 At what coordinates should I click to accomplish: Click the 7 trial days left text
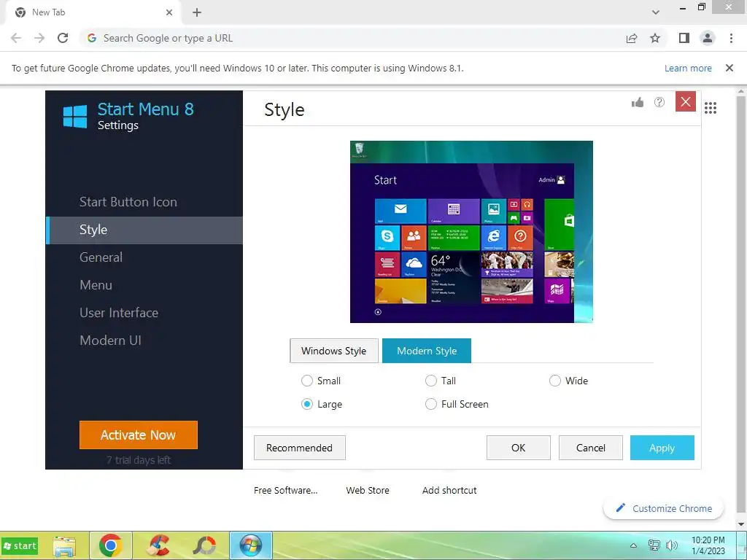[x=138, y=460]
